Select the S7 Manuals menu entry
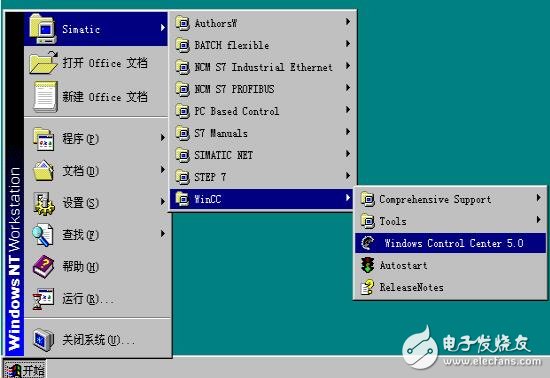Screen dimensions: 550x378 262,133
